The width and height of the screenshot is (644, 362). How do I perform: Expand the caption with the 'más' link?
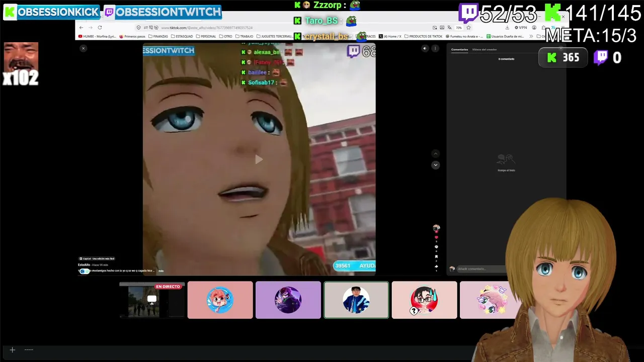pos(161,271)
